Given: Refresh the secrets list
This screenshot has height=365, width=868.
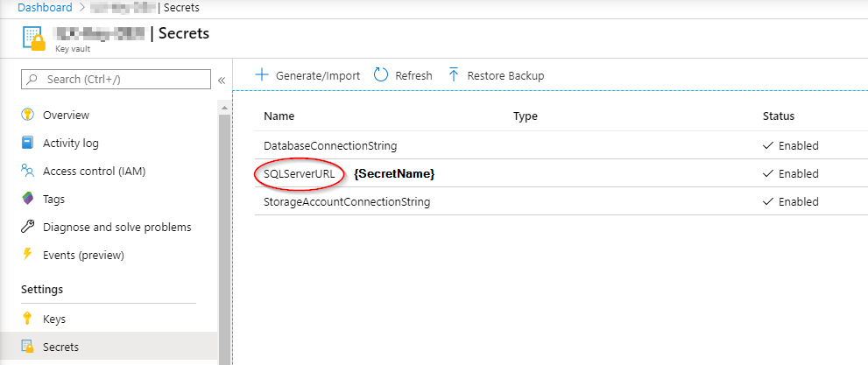Looking at the screenshot, I should tap(403, 75).
